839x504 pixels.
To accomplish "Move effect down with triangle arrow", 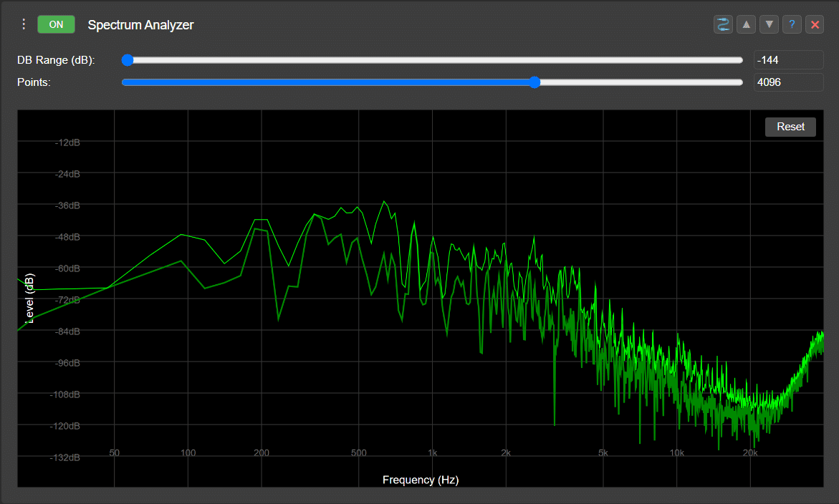I will coord(769,24).
